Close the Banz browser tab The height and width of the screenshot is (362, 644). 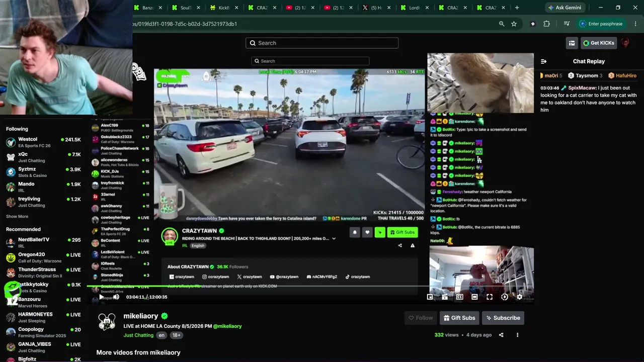[x=160, y=8]
